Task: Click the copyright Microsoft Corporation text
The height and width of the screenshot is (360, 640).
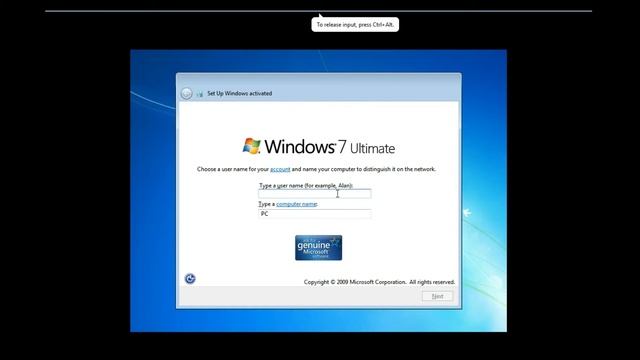Action: [379, 282]
